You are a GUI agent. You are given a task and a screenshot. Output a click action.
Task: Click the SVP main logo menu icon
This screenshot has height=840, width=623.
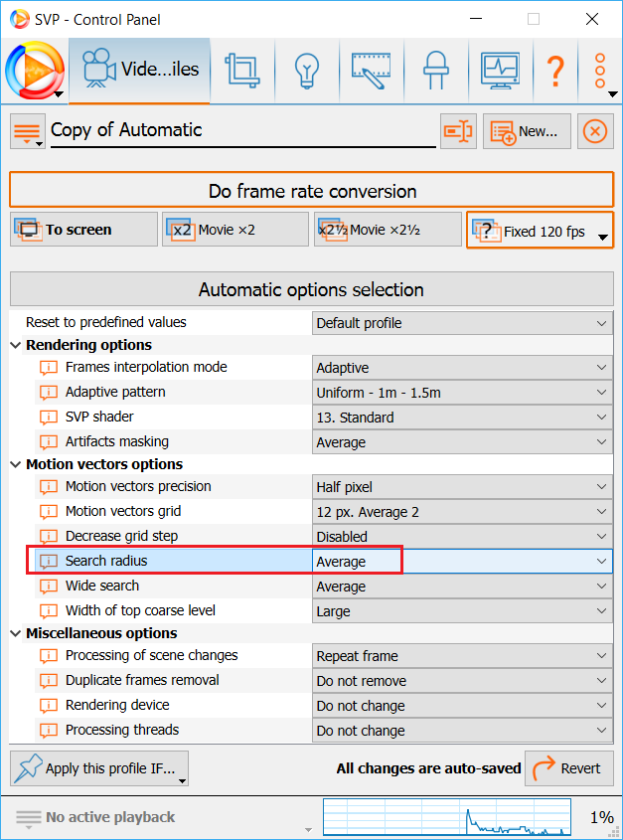[32, 70]
